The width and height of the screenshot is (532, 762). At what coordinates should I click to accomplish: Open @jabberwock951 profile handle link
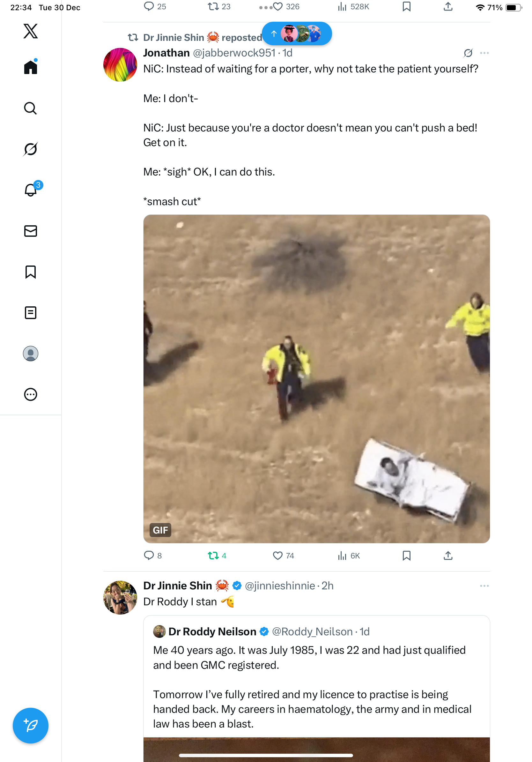(234, 53)
